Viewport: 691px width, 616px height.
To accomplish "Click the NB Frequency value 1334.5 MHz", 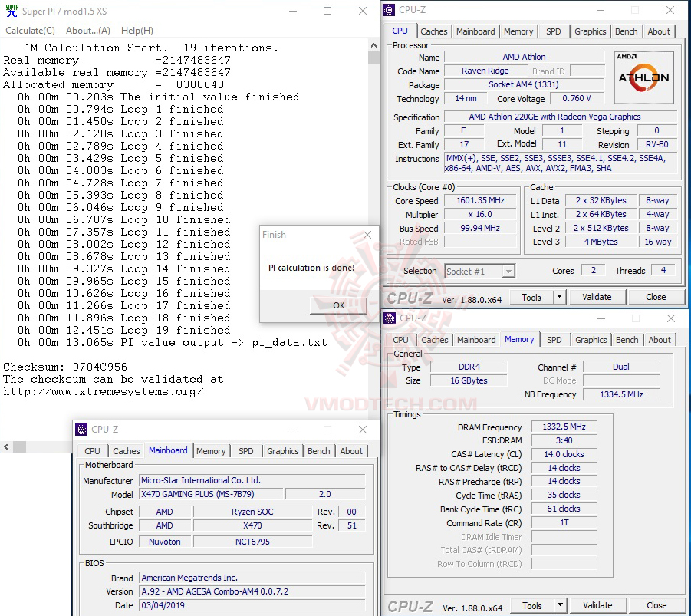I will [x=621, y=394].
